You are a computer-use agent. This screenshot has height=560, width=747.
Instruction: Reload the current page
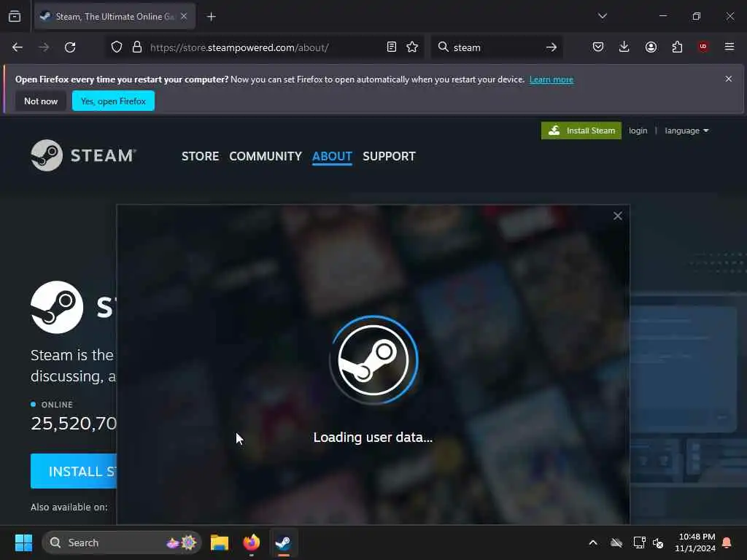pos(70,47)
